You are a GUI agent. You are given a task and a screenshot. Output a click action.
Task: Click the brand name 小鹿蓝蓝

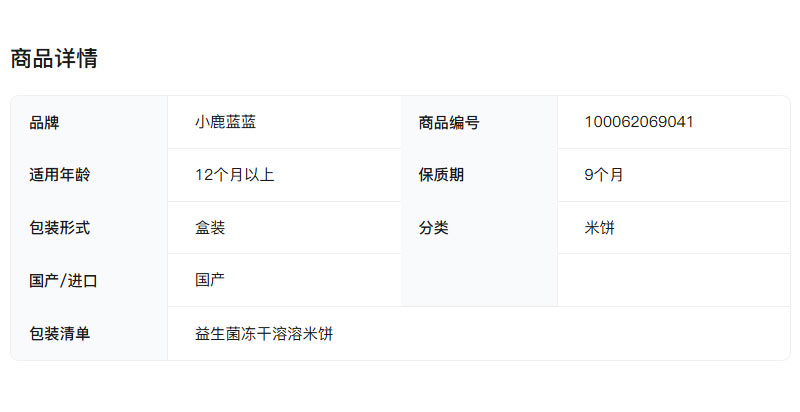[x=225, y=122]
